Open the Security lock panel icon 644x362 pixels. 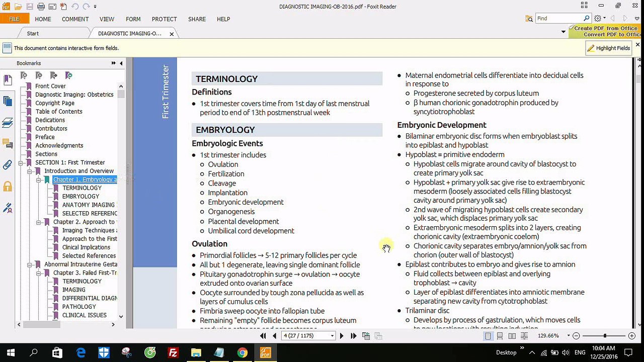[8, 187]
